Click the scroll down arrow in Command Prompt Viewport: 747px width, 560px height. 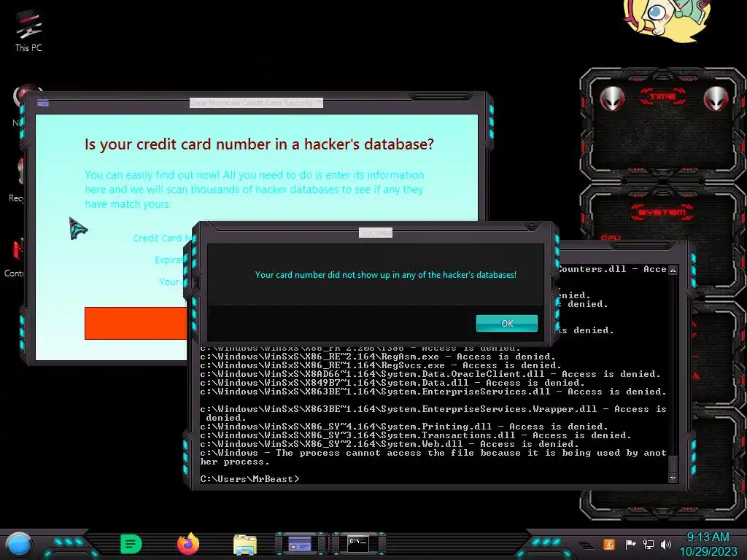(673, 478)
